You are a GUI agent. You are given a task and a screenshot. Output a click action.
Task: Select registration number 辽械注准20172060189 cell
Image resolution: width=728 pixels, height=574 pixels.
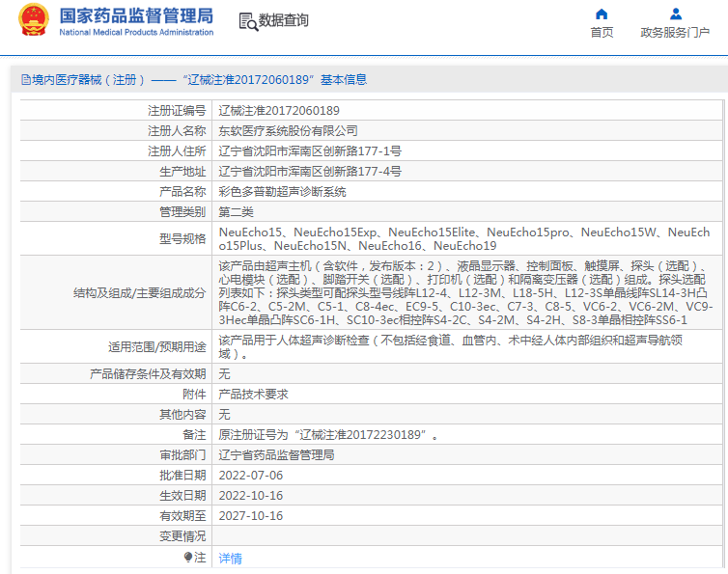click(467, 110)
